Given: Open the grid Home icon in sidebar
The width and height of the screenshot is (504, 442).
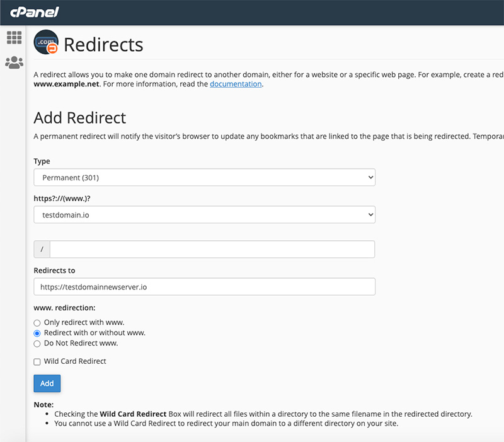Looking at the screenshot, I should point(14,38).
